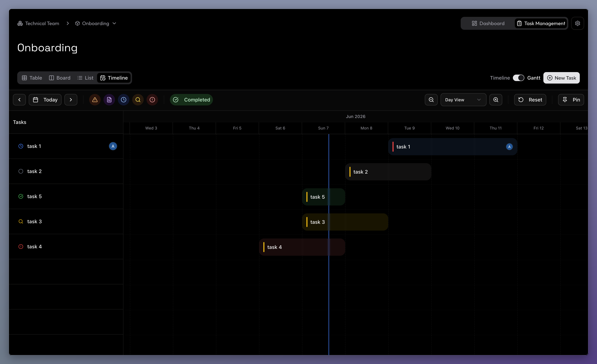Filter by purple document status icon
This screenshot has width=597, height=364.
click(x=109, y=100)
